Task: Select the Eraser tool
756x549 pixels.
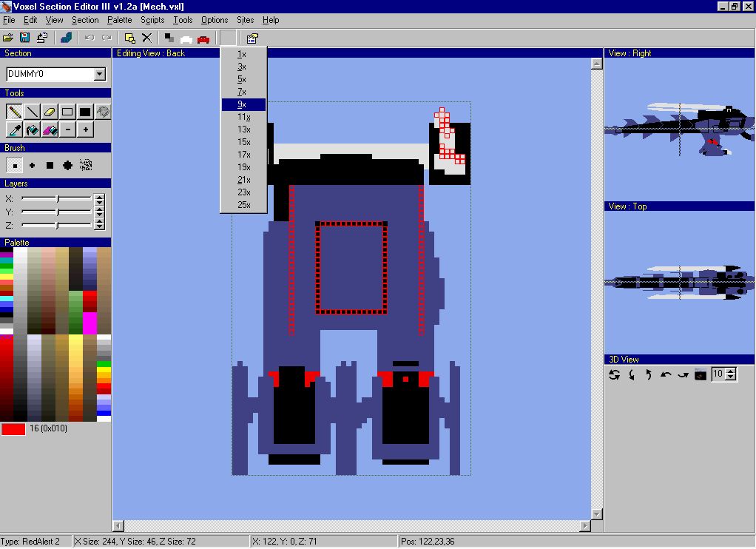Action: pyautogui.click(x=50, y=112)
